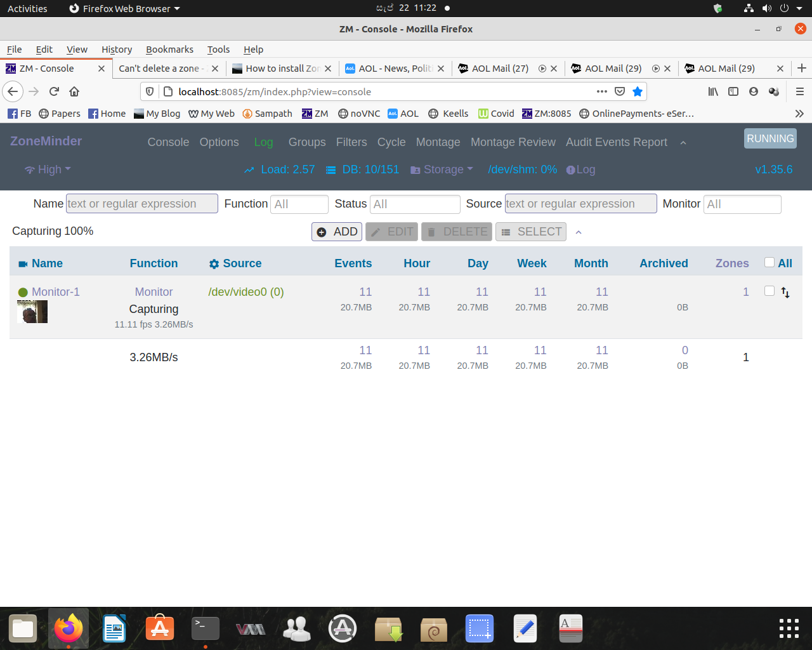Sort by Events column header
Image resolution: width=812 pixels, height=650 pixels.
click(353, 263)
